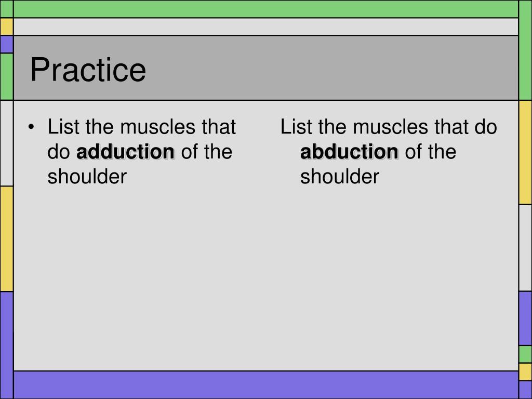Screen dimensions: 532x399
Task: Click the left text about adduction muscles
Action: pos(141,151)
